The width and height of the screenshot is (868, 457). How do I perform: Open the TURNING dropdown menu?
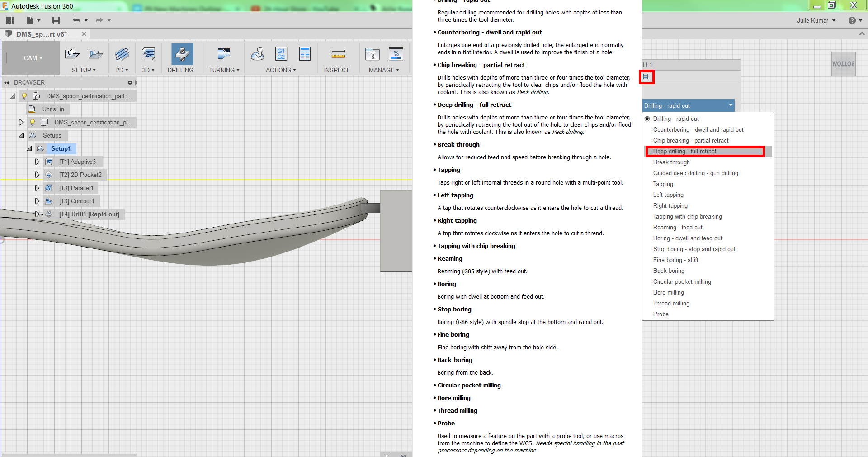[224, 70]
